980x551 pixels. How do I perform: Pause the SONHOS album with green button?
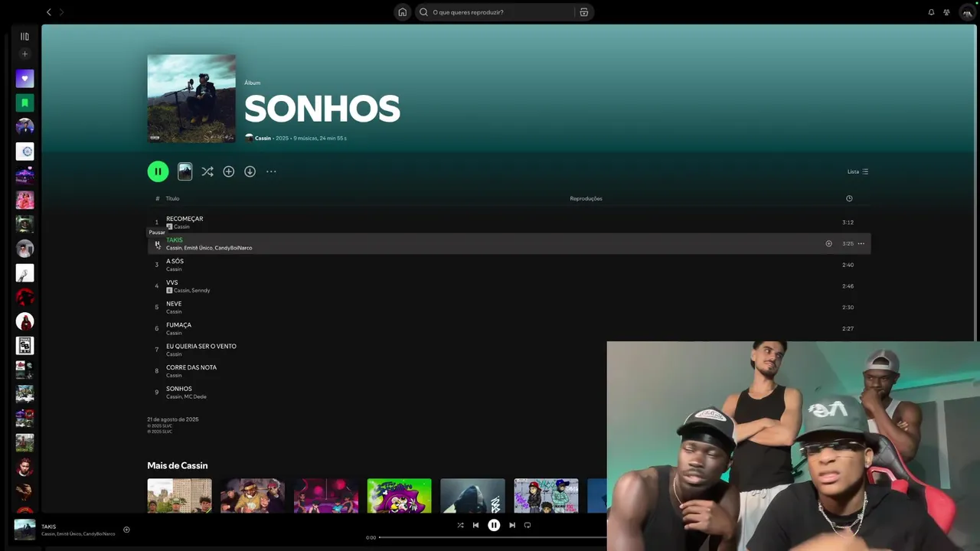pyautogui.click(x=158, y=171)
